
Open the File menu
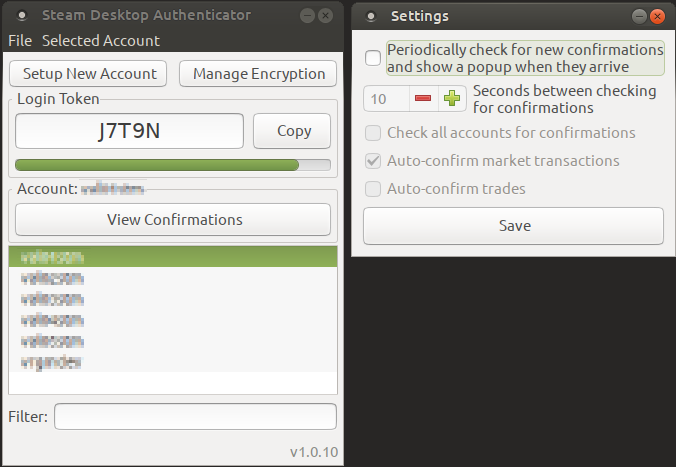click(x=20, y=41)
